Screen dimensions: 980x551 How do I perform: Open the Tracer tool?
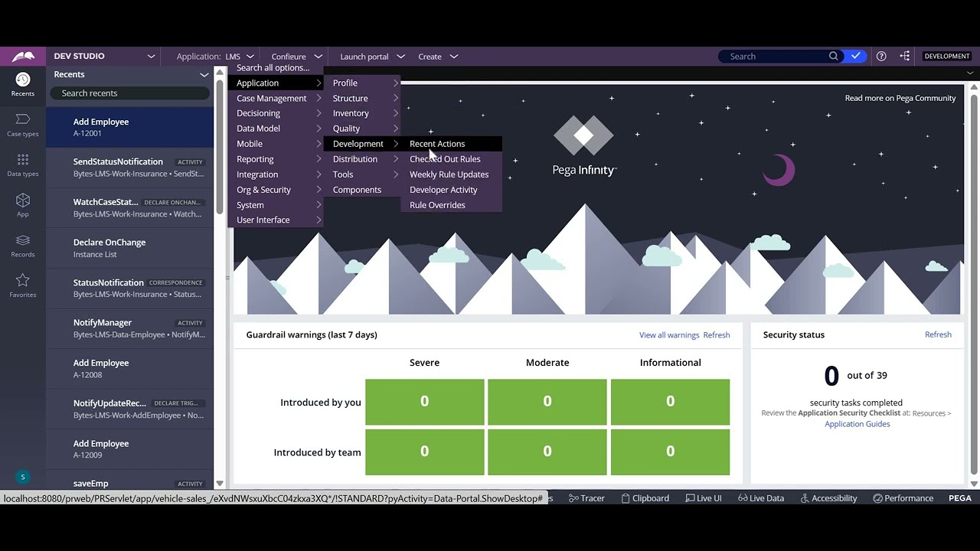[586, 498]
